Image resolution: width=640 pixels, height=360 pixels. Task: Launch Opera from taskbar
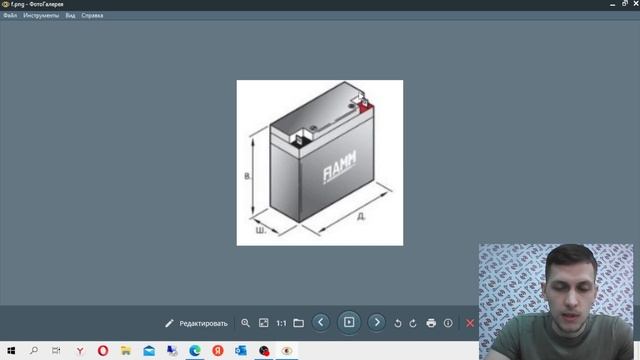[x=103, y=351]
